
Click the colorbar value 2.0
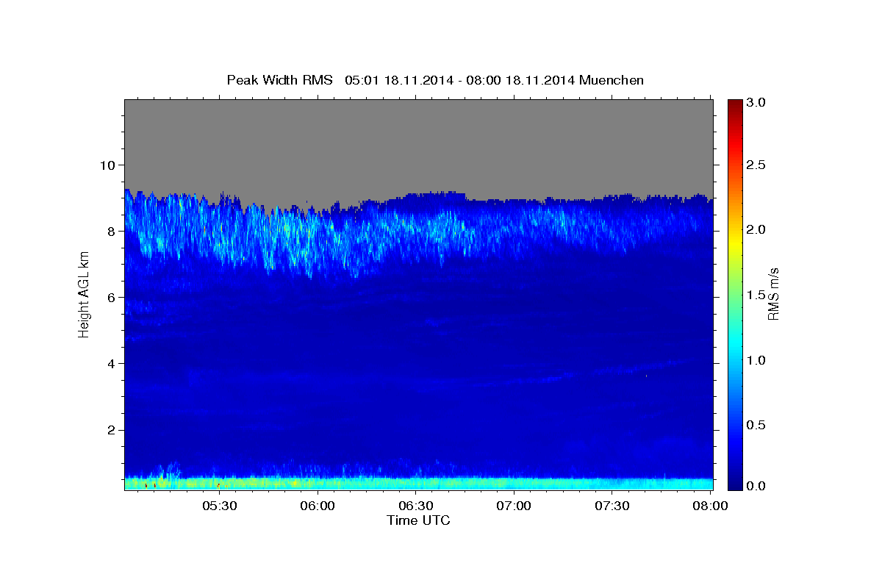coord(757,229)
